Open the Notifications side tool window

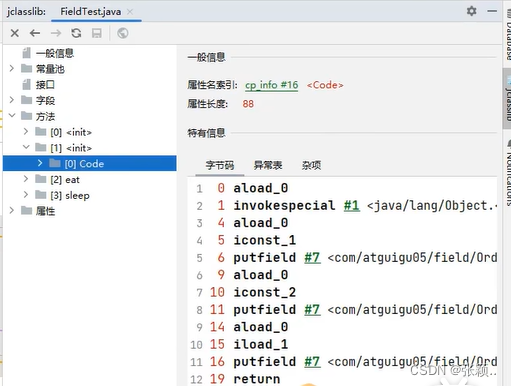(x=508, y=173)
